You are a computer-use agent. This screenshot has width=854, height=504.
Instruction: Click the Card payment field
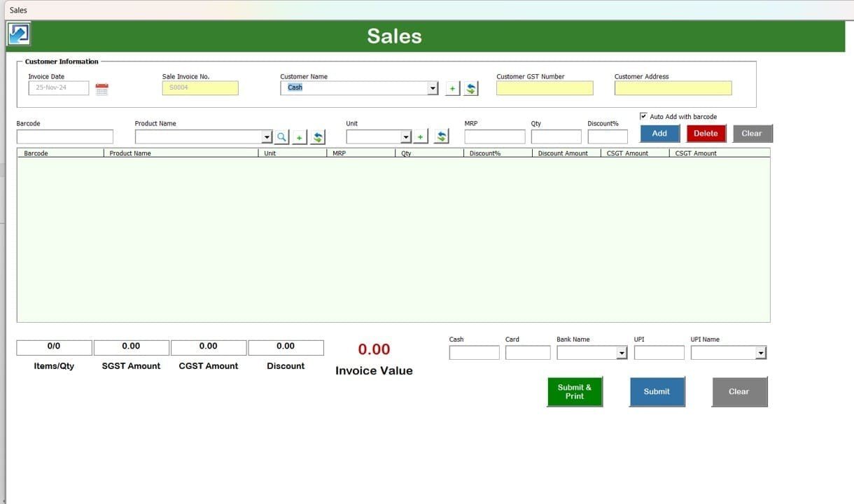pos(528,353)
